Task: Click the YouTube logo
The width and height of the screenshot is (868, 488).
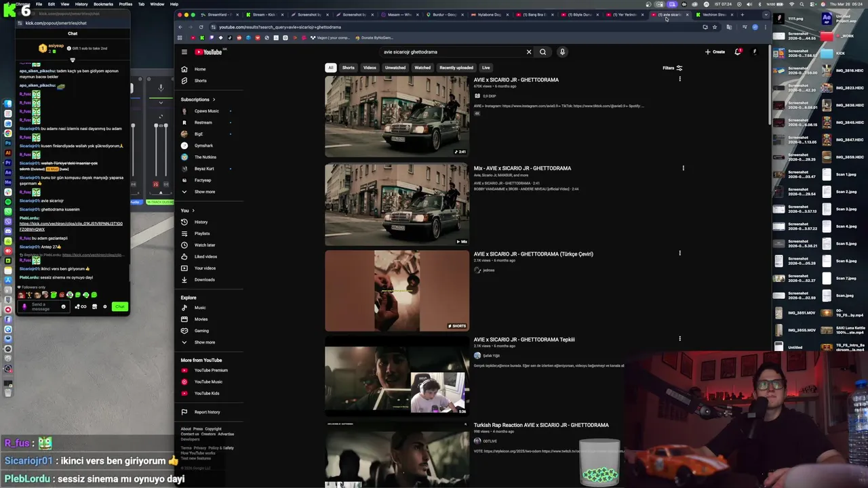Action: 208,52
